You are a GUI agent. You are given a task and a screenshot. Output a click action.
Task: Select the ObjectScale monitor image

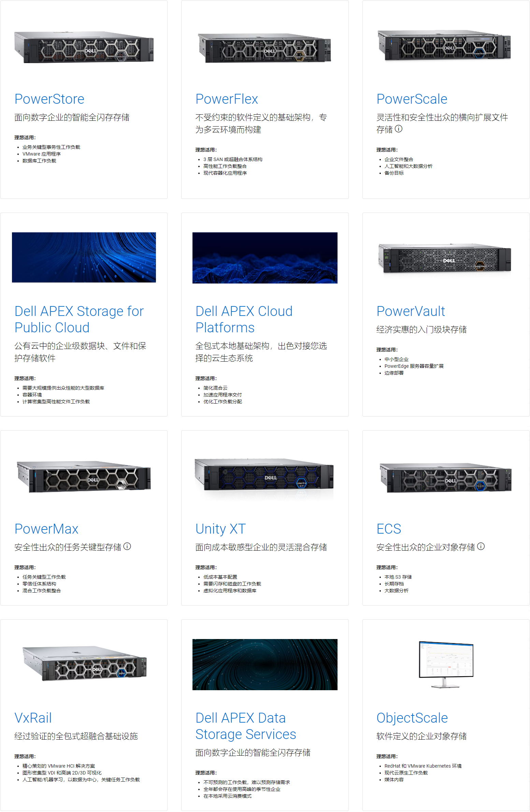pos(446,664)
